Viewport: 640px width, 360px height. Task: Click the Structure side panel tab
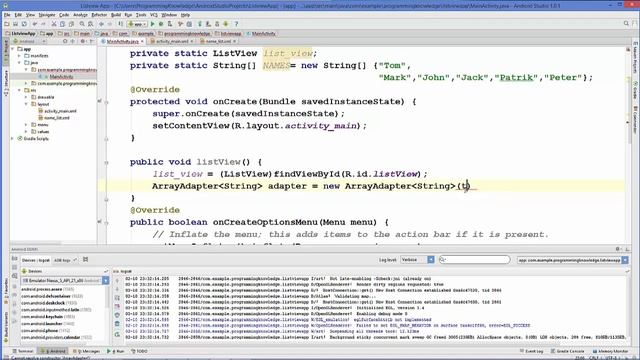6,84
